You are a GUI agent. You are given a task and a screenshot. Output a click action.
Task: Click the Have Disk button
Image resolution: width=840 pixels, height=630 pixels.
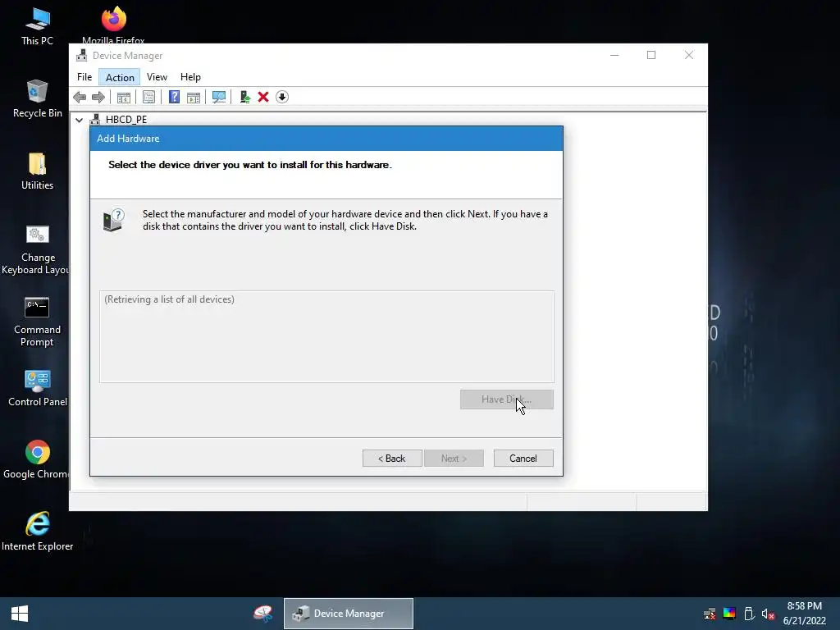pos(507,399)
